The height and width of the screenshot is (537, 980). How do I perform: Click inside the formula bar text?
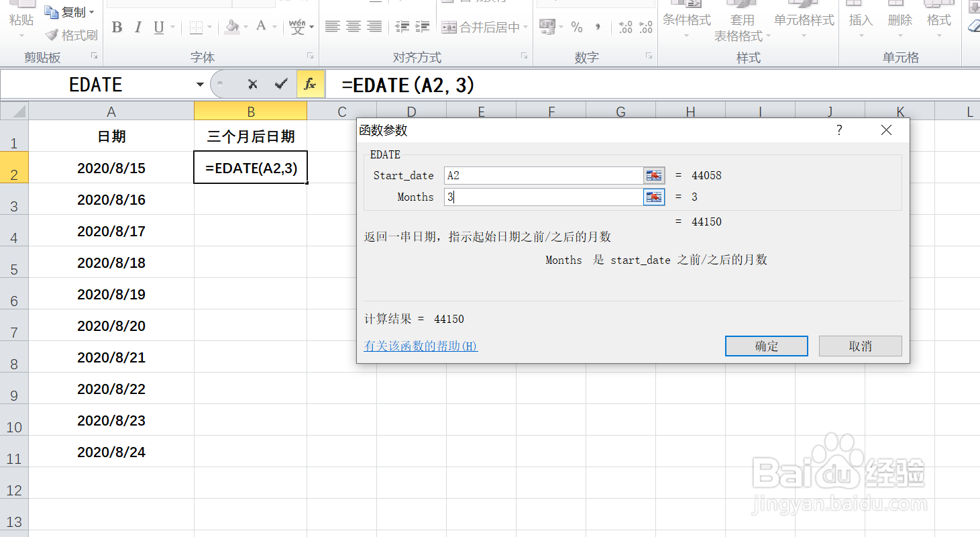408,85
